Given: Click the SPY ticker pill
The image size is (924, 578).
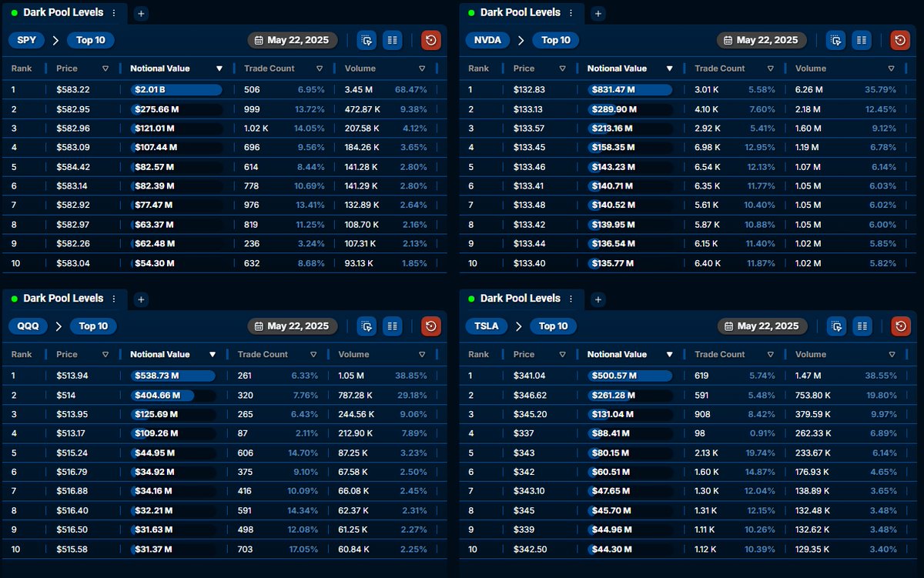Looking at the screenshot, I should (27, 40).
